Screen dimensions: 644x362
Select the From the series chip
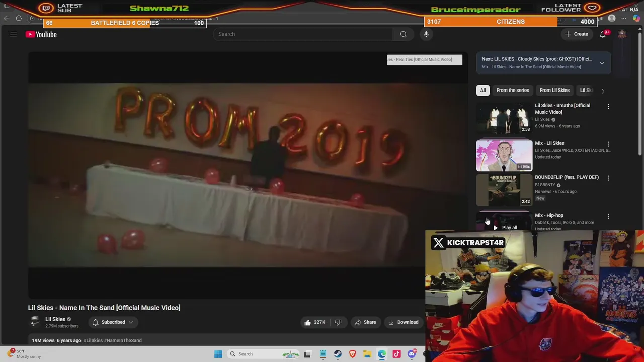coord(513,90)
